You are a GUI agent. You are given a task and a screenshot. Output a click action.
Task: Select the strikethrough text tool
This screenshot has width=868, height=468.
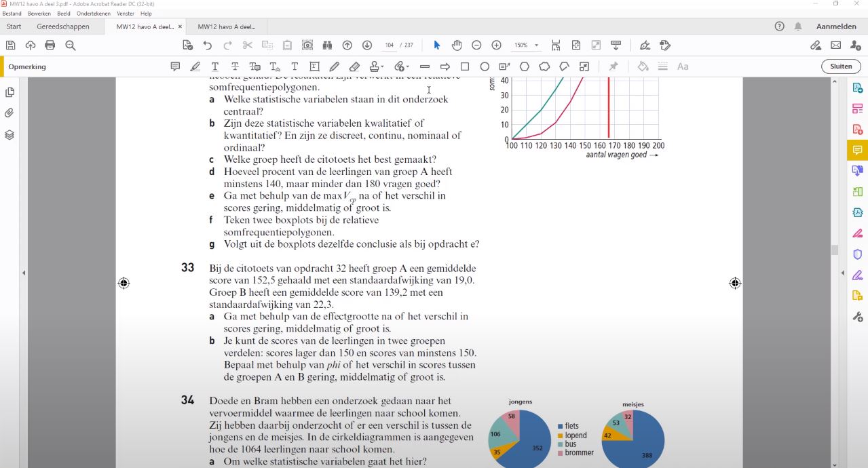(235, 66)
